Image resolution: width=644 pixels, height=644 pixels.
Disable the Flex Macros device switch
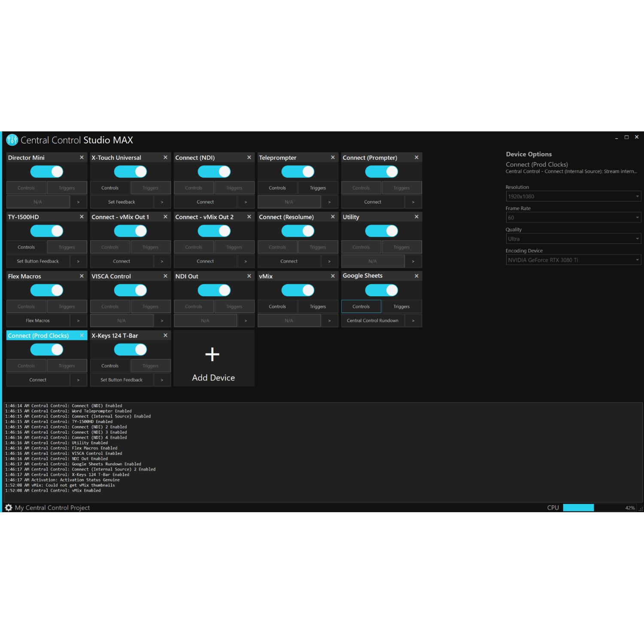click(x=47, y=290)
